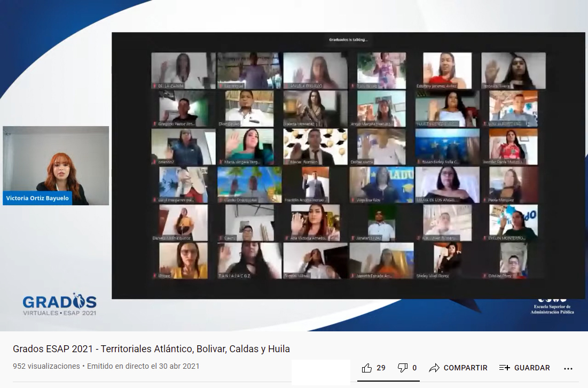588x388 pixels.
Task: Click Jonatan Lopez's video tile
Action: click(x=381, y=222)
